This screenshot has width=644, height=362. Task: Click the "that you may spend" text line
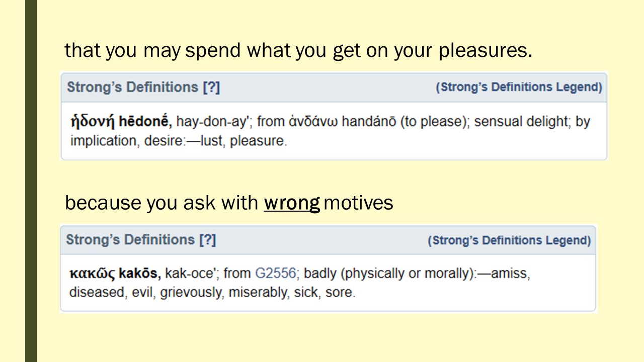(298, 50)
